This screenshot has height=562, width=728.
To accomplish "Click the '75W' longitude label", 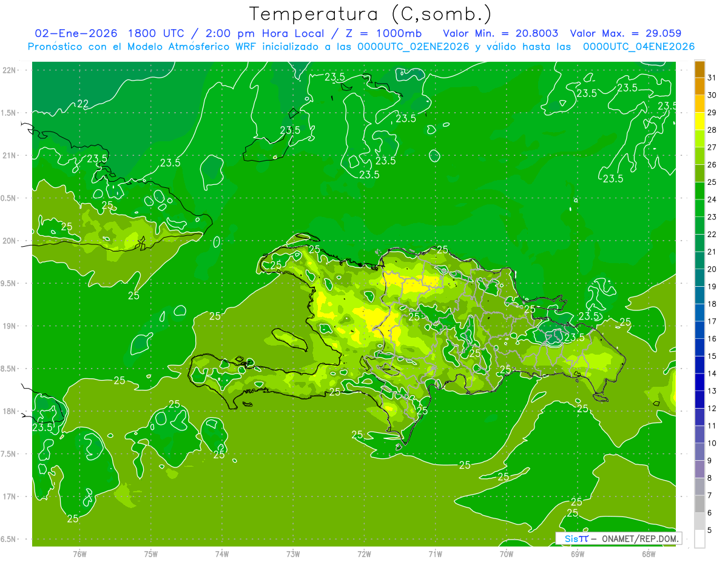I will coord(151,554).
